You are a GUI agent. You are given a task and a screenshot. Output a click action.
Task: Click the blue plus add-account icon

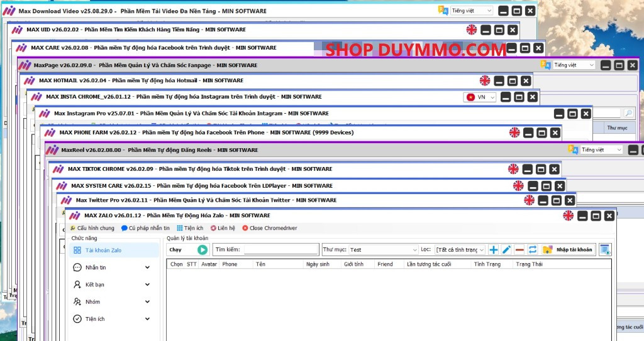493,249
